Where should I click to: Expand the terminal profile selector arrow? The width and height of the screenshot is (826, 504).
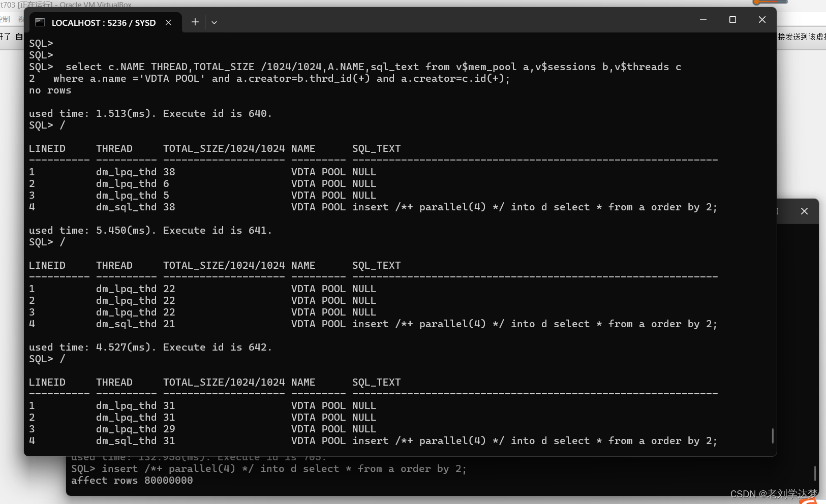tap(214, 22)
